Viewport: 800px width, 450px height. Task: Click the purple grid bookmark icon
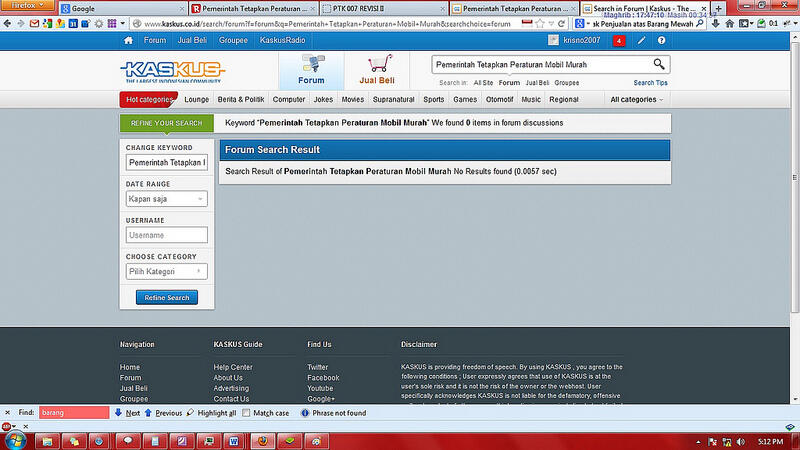point(112,23)
